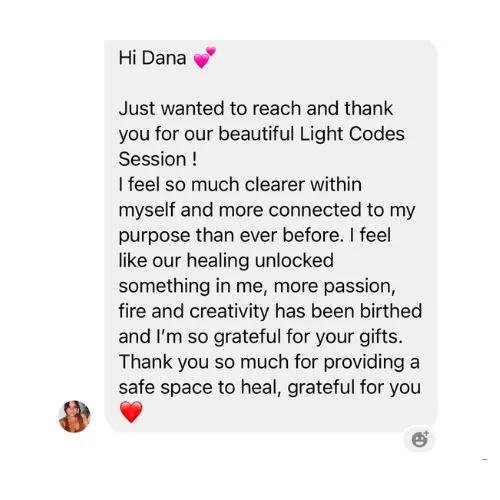This screenshot has height=500, width=500.
Task: Select the "Hi Dana" greeting text
Action: 152,58
